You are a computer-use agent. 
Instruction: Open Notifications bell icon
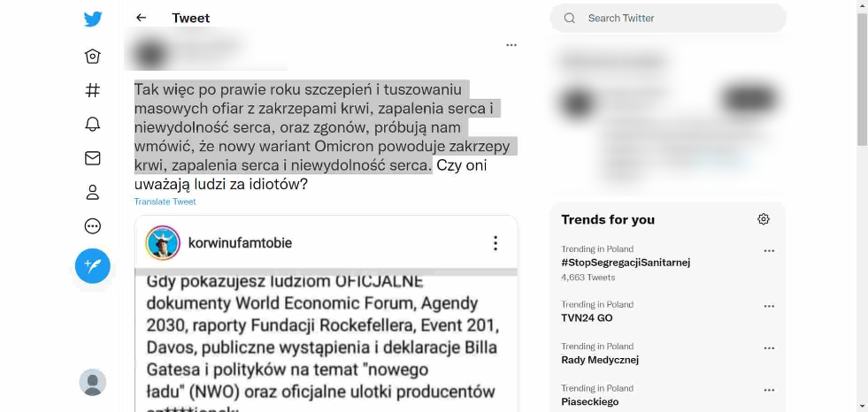(x=92, y=124)
